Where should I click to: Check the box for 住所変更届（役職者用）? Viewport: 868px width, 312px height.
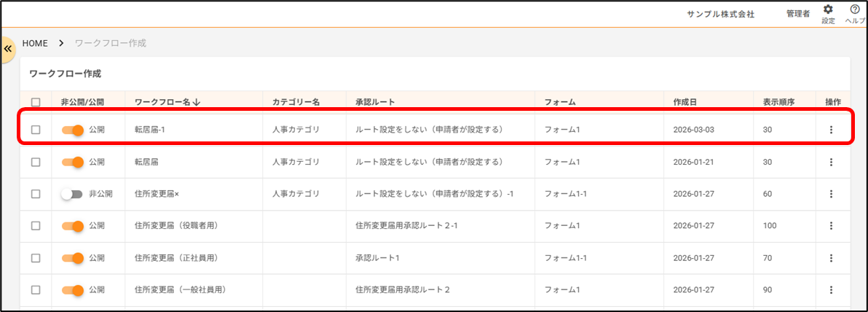pyautogui.click(x=36, y=226)
